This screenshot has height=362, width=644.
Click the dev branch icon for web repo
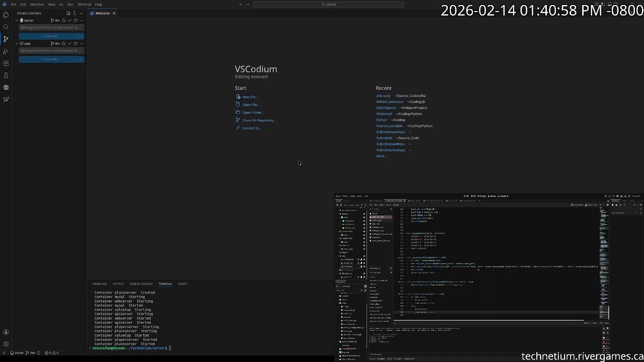tap(55, 44)
